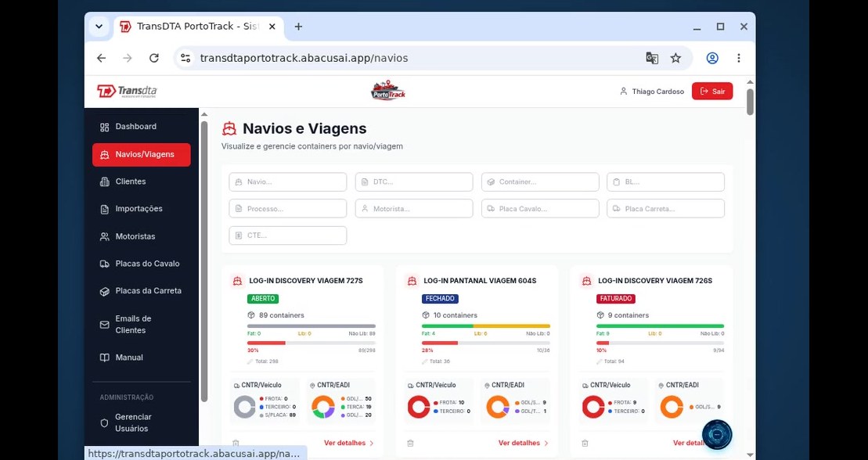Image resolution: width=868 pixels, height=460 pixels.
Task: Click the 89 containers label
Action: [x=281, y=315]
